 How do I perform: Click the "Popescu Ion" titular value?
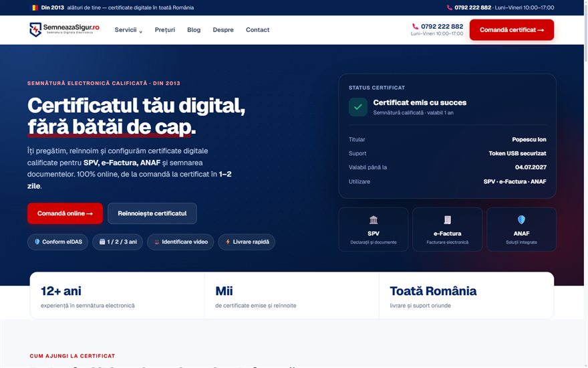(x=529, y=139)
